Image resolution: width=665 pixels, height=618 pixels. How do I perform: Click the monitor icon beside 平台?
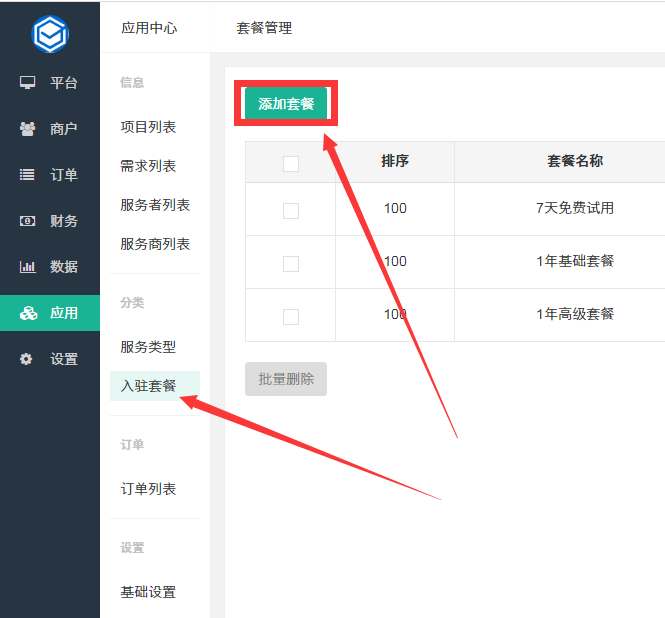[x=28, y=83]
